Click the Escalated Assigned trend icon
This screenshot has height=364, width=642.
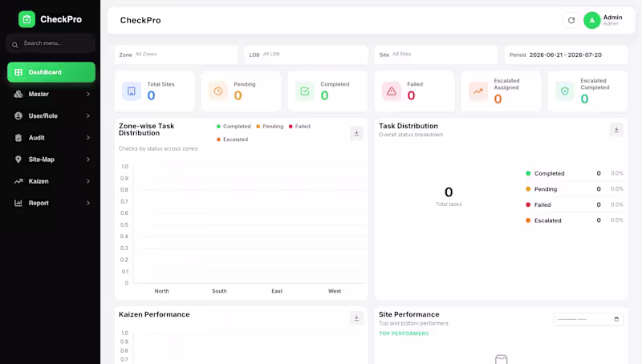pos(478,91)
